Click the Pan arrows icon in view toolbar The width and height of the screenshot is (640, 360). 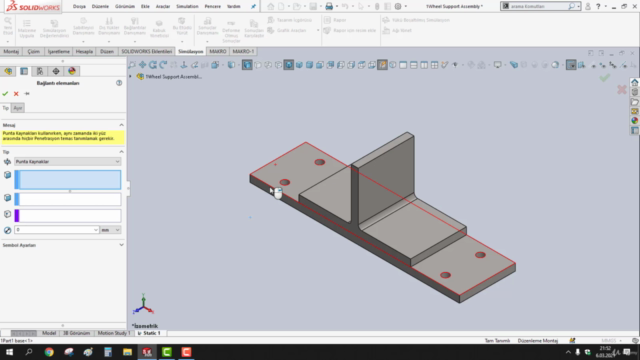[x=142, y=64]
